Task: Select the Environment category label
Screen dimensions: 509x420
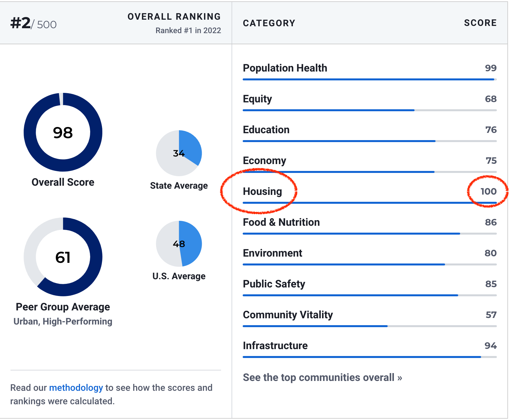Action: [273, 253]
